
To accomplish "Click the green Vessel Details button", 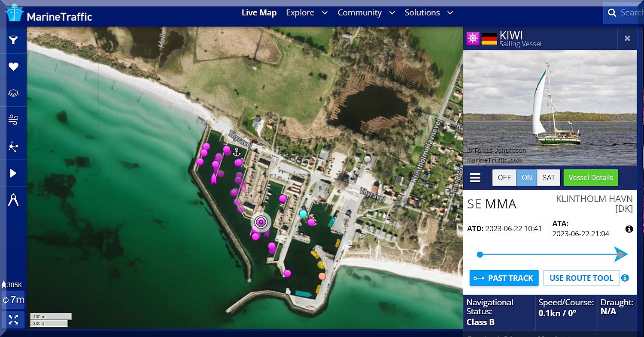I will pyautogui.click(x=590, y=178).
